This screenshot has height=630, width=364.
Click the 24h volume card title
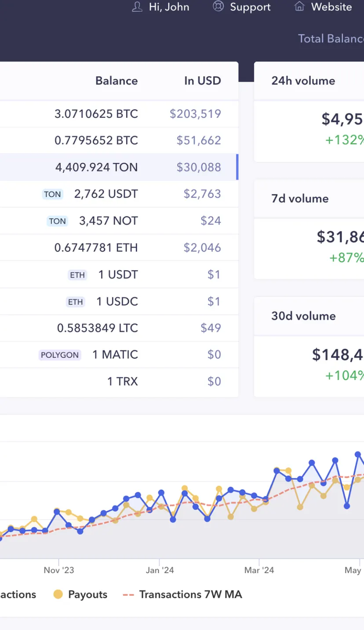[x=303, y=81]
